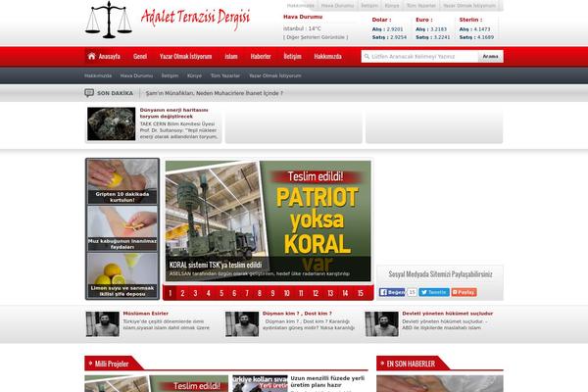Open İletişim in the dark sub-menu
The width and height of the screenshot is (588, 392).
click(x=170, y=75)
